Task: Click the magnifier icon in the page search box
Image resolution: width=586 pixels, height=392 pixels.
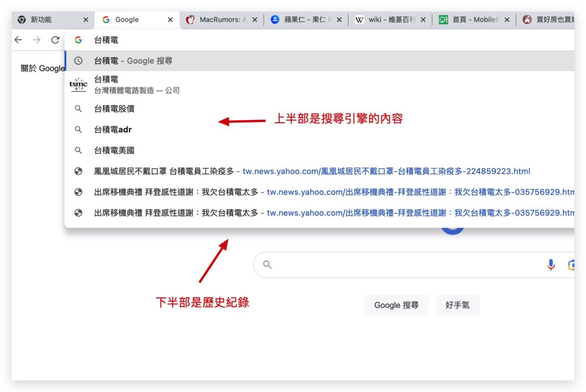Action: [x=267, y=265]
